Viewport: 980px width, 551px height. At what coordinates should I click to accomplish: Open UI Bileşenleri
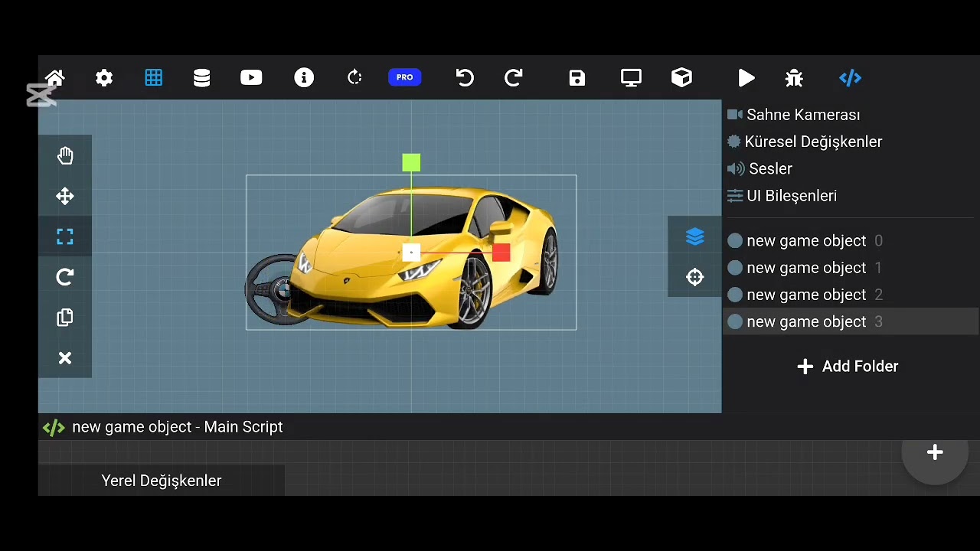coord(782,196)
